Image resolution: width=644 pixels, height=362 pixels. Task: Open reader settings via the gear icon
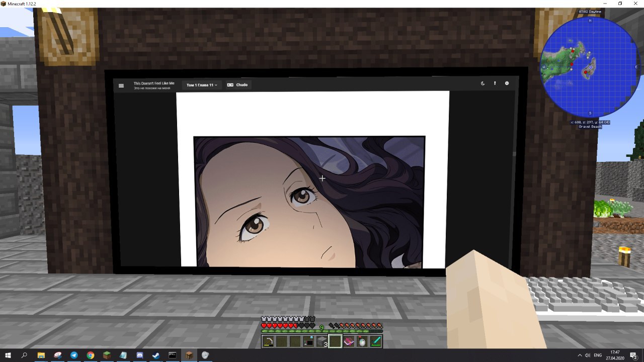tap(507, 83)
